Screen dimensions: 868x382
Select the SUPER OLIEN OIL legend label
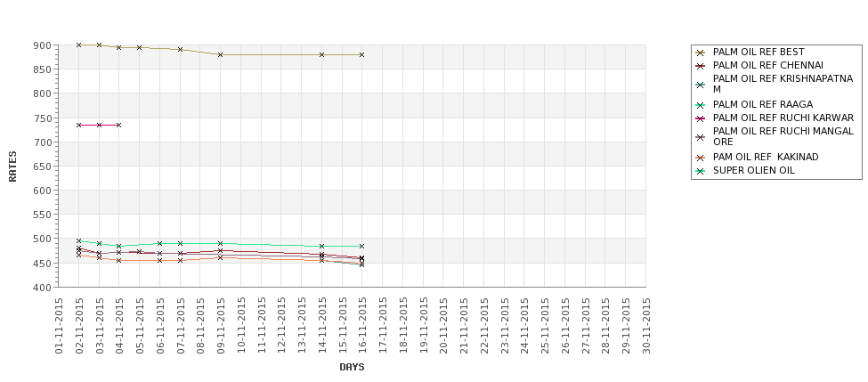coord(753,170)
